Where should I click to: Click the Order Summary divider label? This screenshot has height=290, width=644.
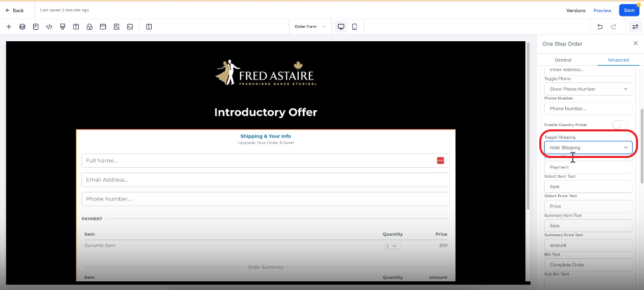tap(266, 267)
